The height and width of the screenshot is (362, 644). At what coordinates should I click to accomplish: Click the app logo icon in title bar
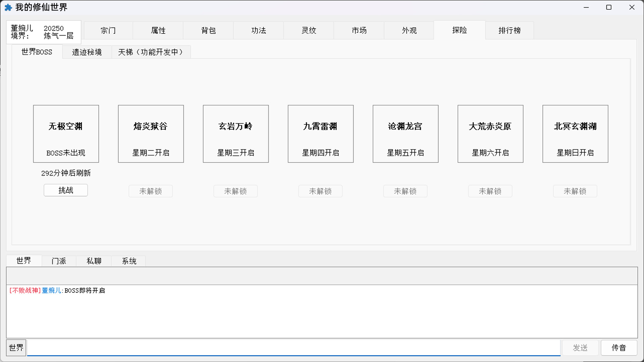8,7
